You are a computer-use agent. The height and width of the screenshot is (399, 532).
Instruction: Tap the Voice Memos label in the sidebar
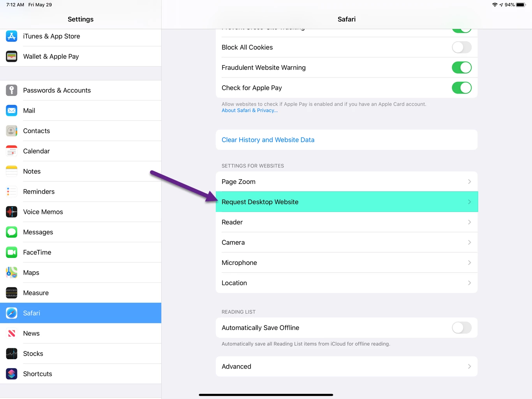click(43, 212)
